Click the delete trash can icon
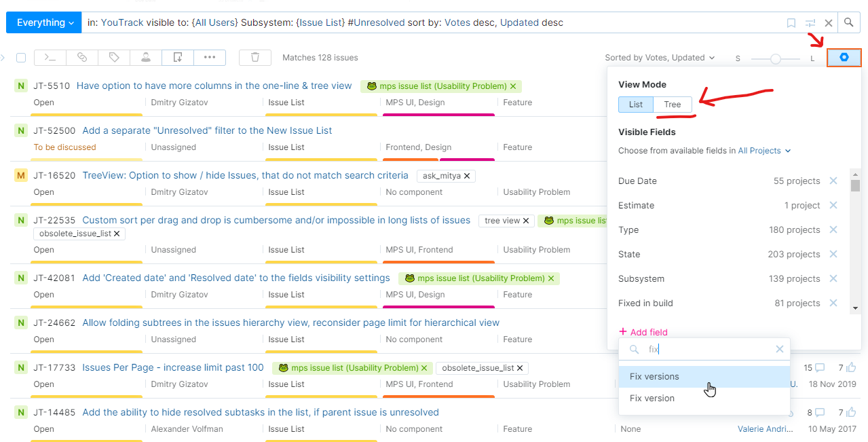This screenshot has width=868, height=442. pos(255,58)
